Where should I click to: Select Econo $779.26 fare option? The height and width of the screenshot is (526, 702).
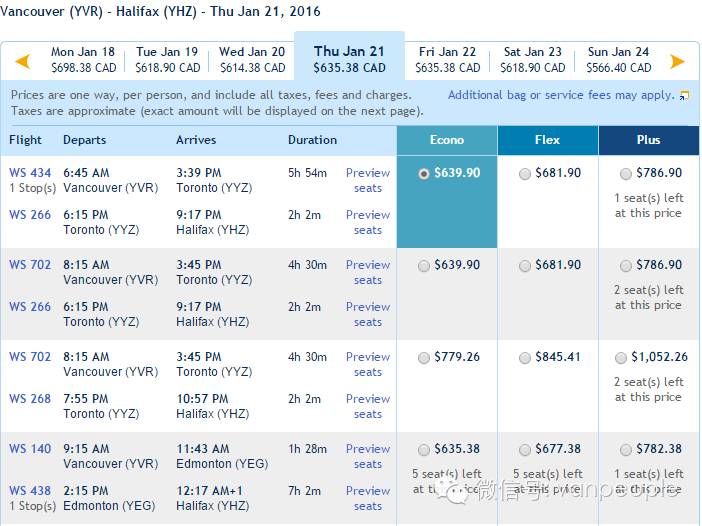click(424, 358)
